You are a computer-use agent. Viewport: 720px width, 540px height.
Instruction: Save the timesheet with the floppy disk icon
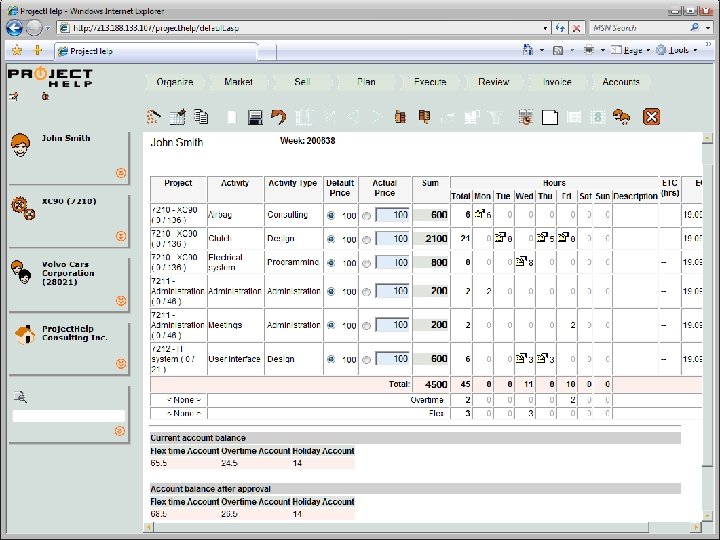pyautogui.click(x=255, y=117)
